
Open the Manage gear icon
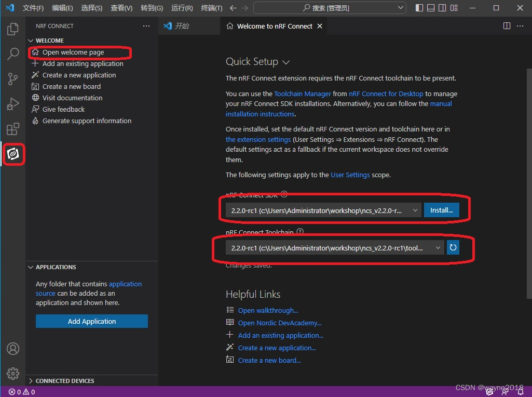13,374
